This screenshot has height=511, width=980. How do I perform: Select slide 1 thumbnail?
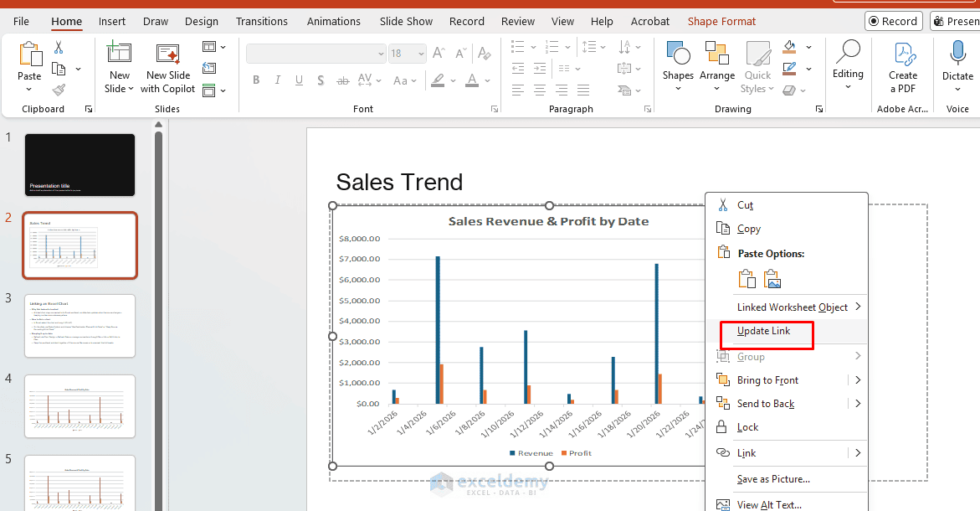80,165
